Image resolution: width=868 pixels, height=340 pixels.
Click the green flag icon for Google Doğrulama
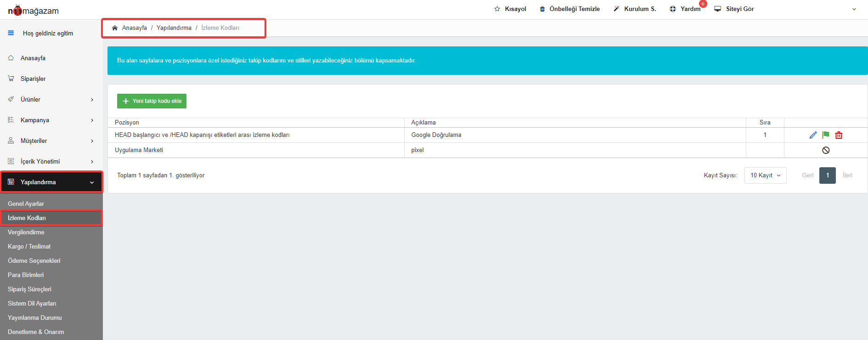click(826, 135)
